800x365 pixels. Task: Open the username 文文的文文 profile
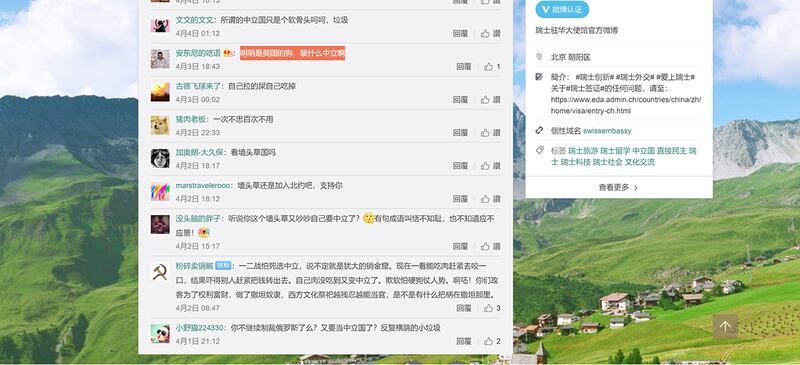194,20
